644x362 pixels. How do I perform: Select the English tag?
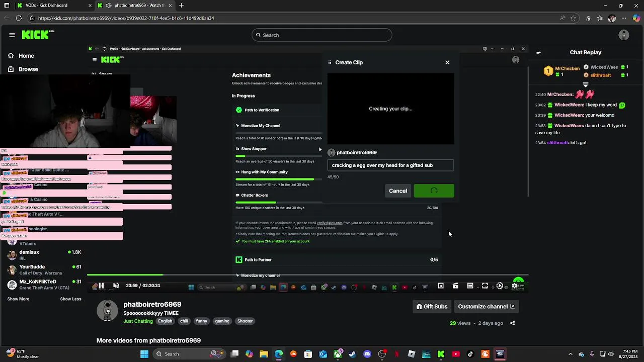point(165,321)
